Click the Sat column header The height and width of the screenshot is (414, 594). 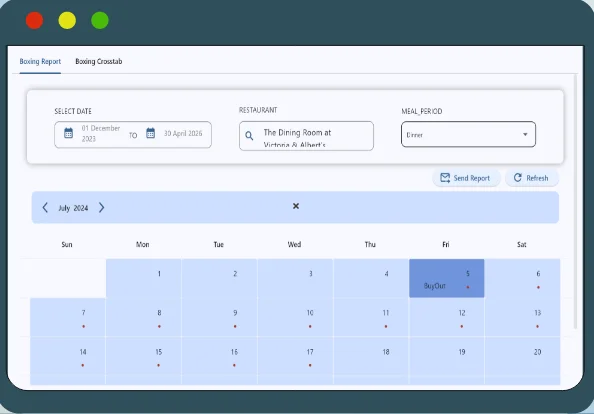(x=522, y=244)
